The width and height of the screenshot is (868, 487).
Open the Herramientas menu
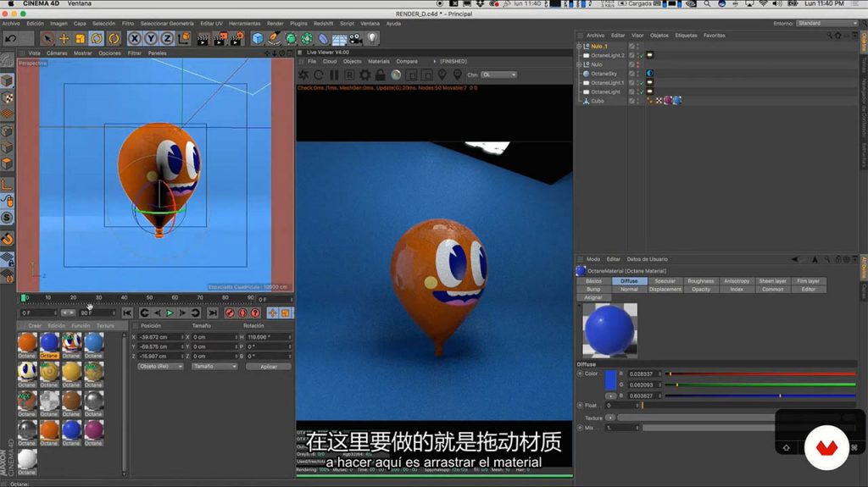[244, 24]
